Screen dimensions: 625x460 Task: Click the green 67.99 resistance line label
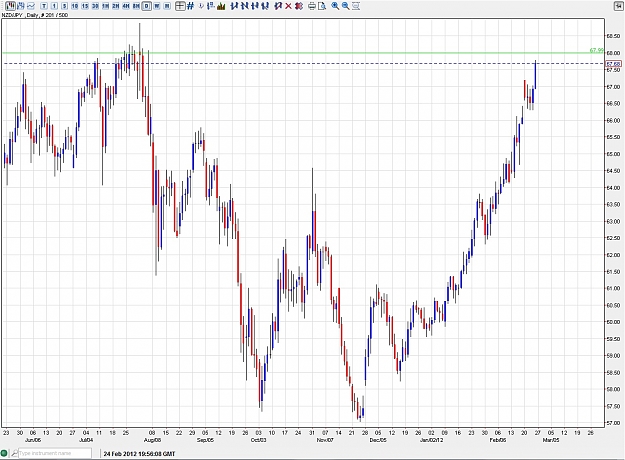point(596,50)
